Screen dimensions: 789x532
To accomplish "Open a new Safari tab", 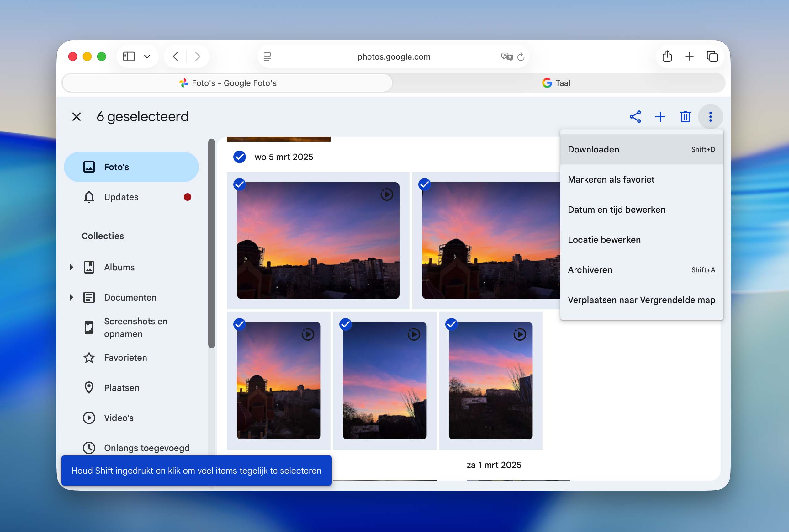I will 689,56.
